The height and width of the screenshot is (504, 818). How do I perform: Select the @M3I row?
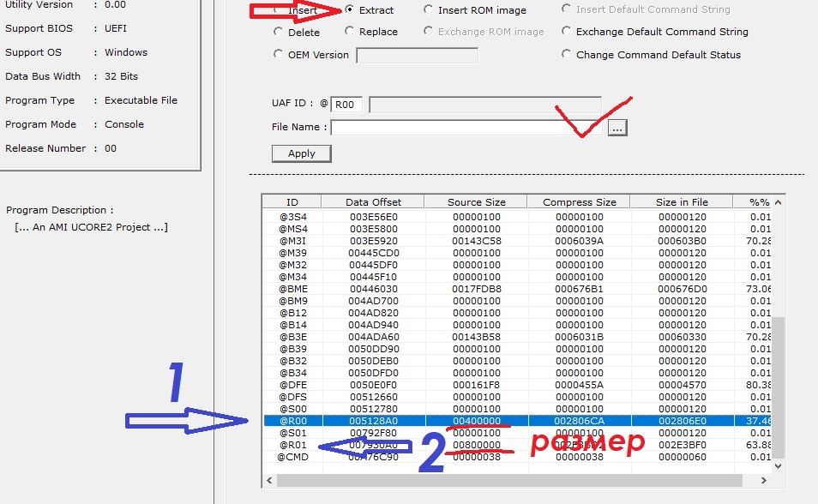[518, 241]
